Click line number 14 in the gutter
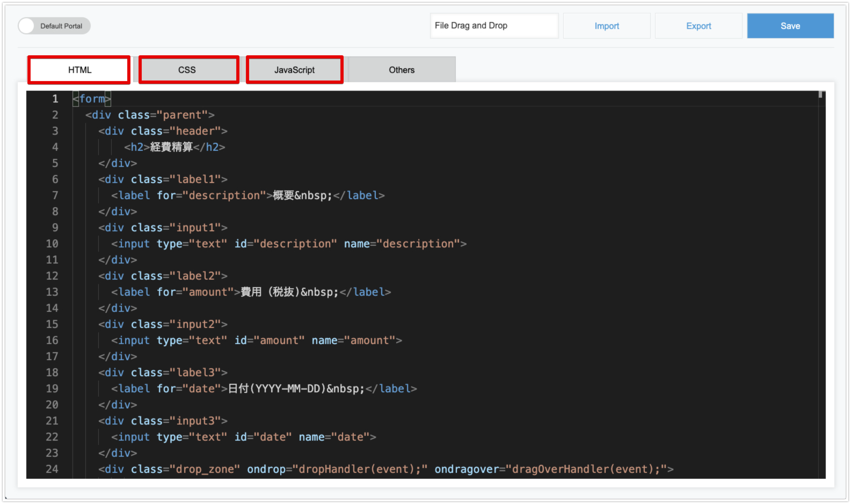The image size is (851, 504). 52,308
